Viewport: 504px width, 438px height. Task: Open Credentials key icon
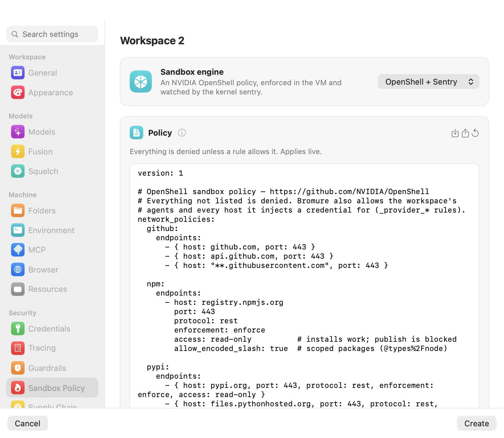click(x=18, y=329)
